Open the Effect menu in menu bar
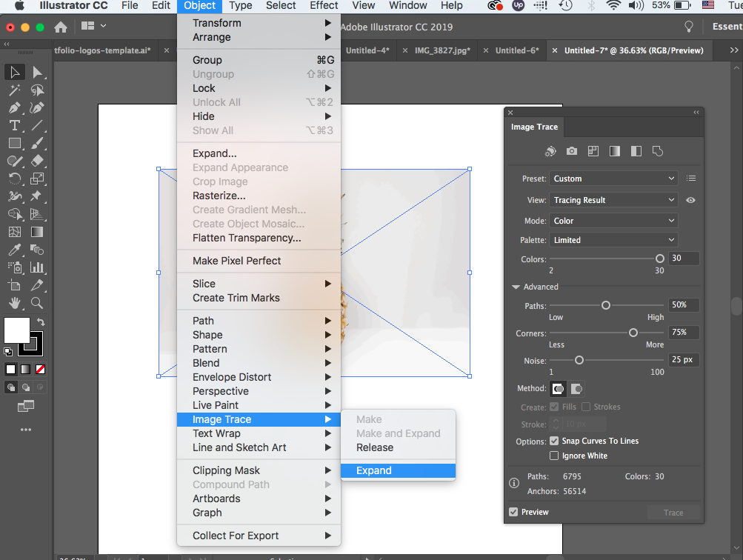 coord(324,6)
